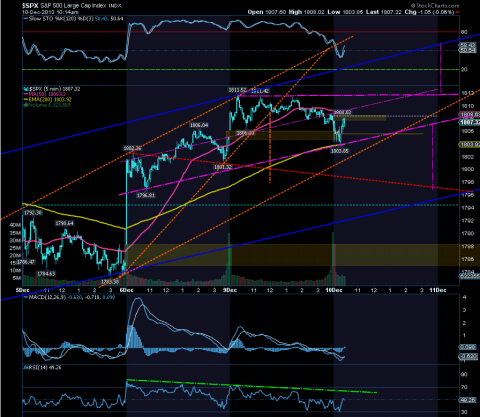
Task: Click the 1812 price axis label
Action: (467, 93)
